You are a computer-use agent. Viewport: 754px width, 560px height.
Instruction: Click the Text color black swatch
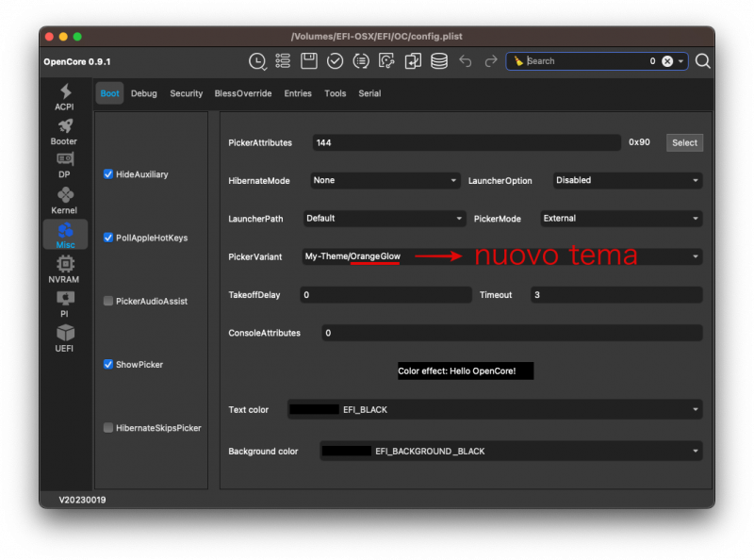point(314,410)
